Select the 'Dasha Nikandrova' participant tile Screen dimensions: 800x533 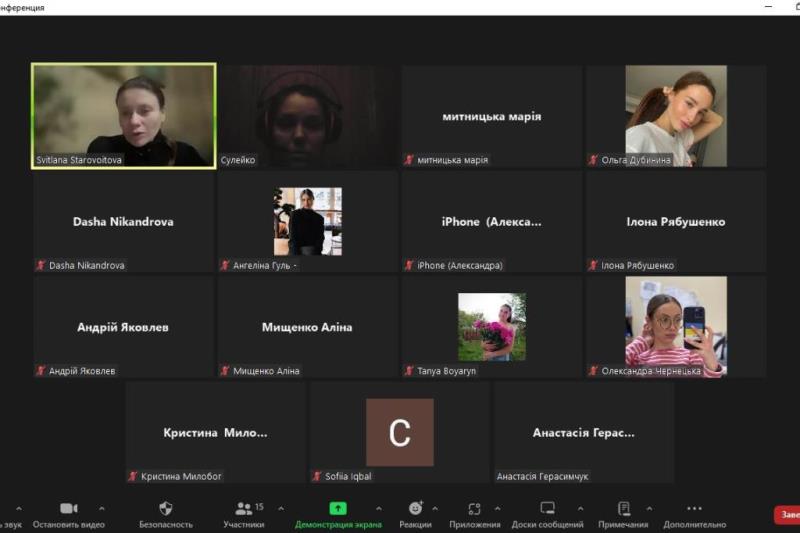point(124,221)
